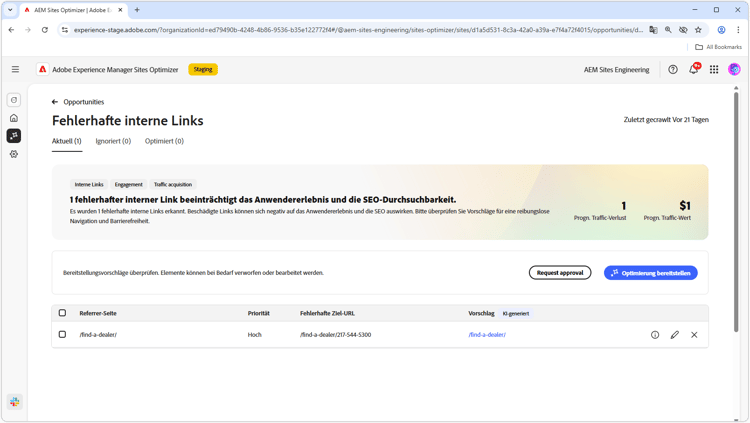
Task: Click the Adobe logo icon
Action: (x=43, y=69)
